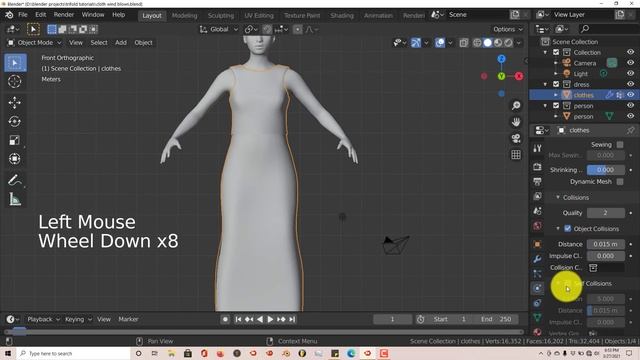
Task: Open the File menu
Action: [23, 15]
